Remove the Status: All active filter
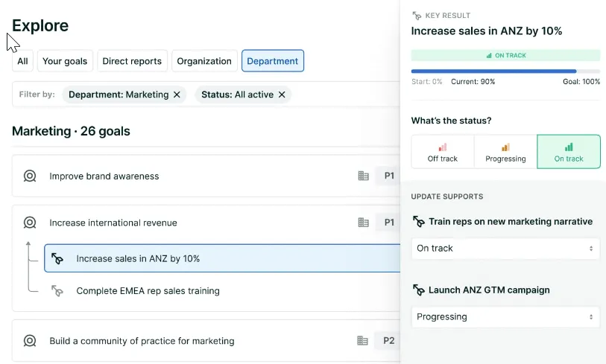This screenshot has width=606, height=364. coord(283,95)
